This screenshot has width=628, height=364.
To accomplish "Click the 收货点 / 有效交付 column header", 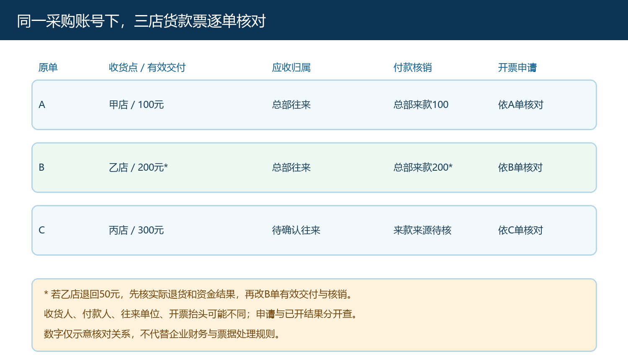I will coord(147,67).
